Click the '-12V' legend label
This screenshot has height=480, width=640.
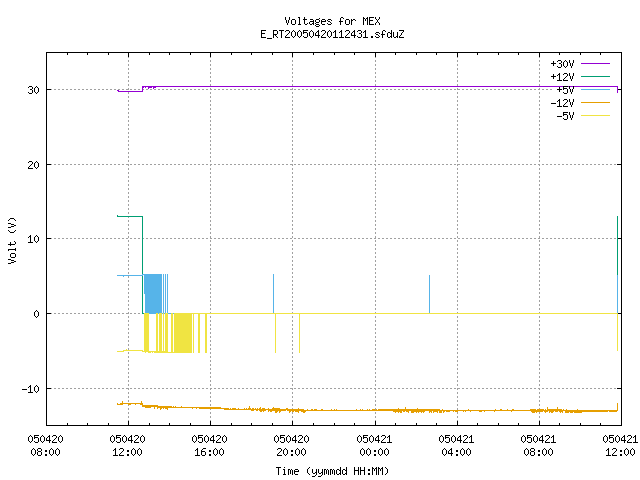click(x=562, y=103)
